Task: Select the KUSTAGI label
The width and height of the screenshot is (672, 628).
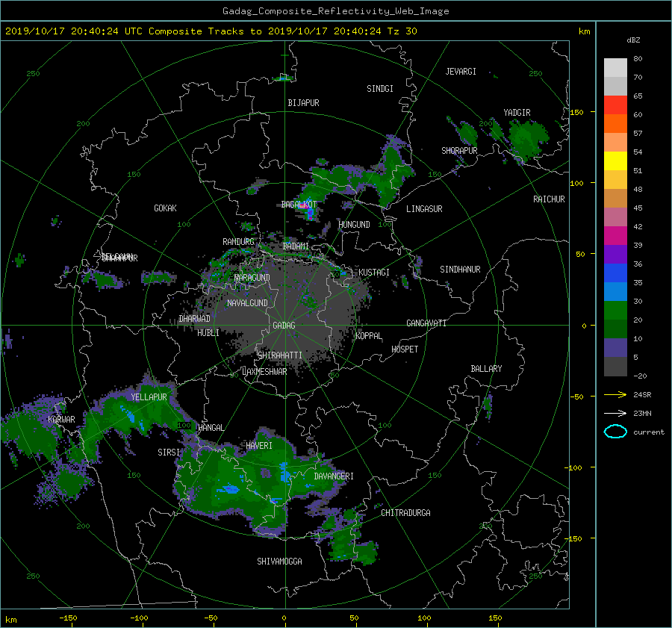Action: tap(374, 273)
